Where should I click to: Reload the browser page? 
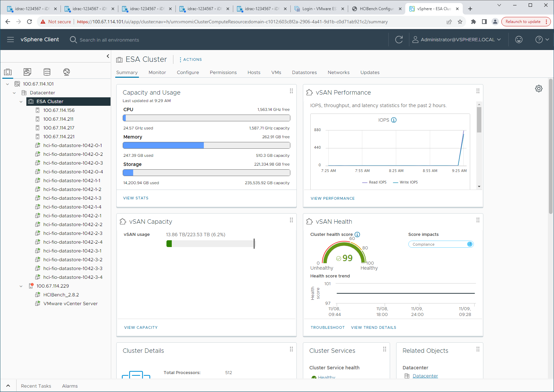coord(29,22)
